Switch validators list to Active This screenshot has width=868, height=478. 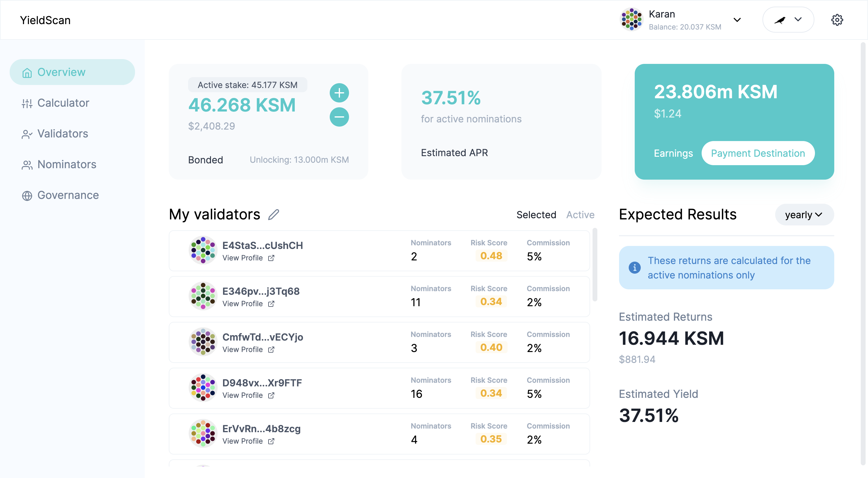coord(580,215)
